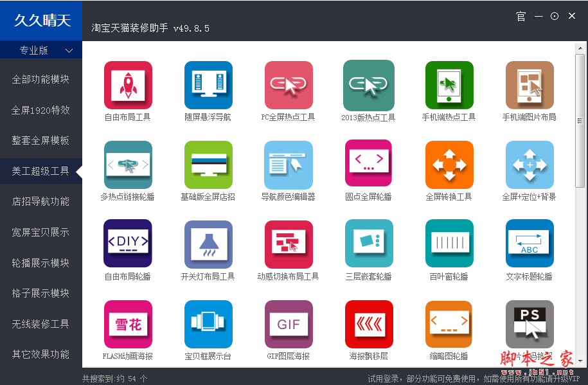Image resolution: width=588 pixels, height=385 pixels.
Task: Click the 共搜索到:约 54 个 status text
Action: point(115,379)
